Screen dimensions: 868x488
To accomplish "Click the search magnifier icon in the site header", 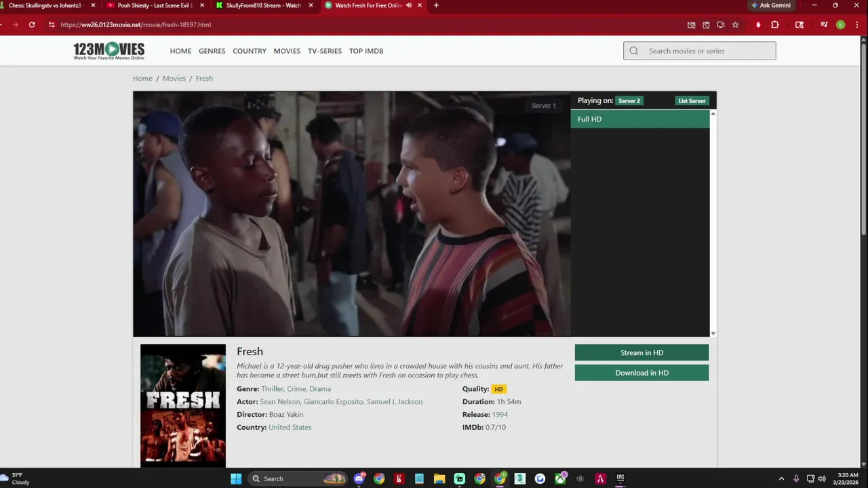I will coord(634,51).
